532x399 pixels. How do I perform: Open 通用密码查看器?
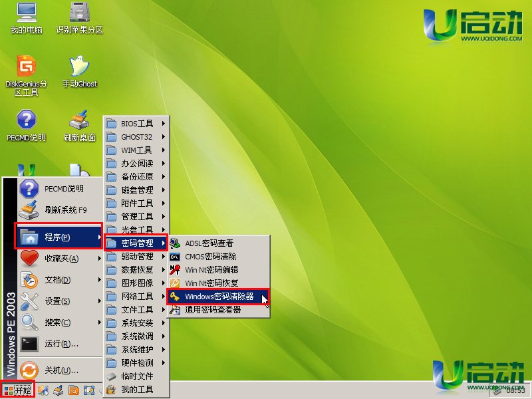coord(219,309)
